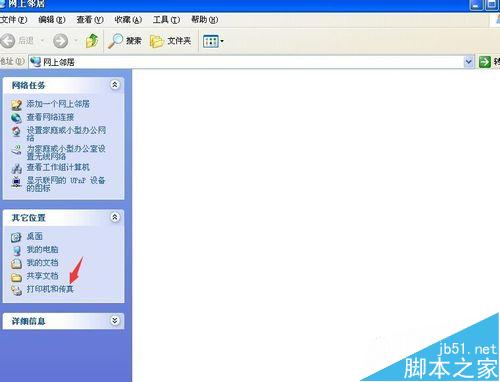This screenshot has width=500, height=382.
Task: Open the 编辑(E) menu
Action: coord(52,20)
